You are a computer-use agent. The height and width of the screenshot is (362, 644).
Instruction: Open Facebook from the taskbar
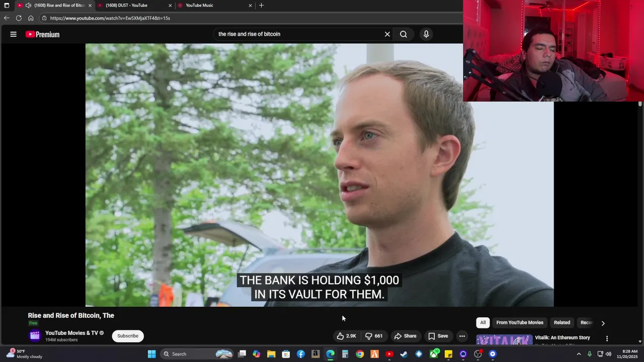[301, 354]
